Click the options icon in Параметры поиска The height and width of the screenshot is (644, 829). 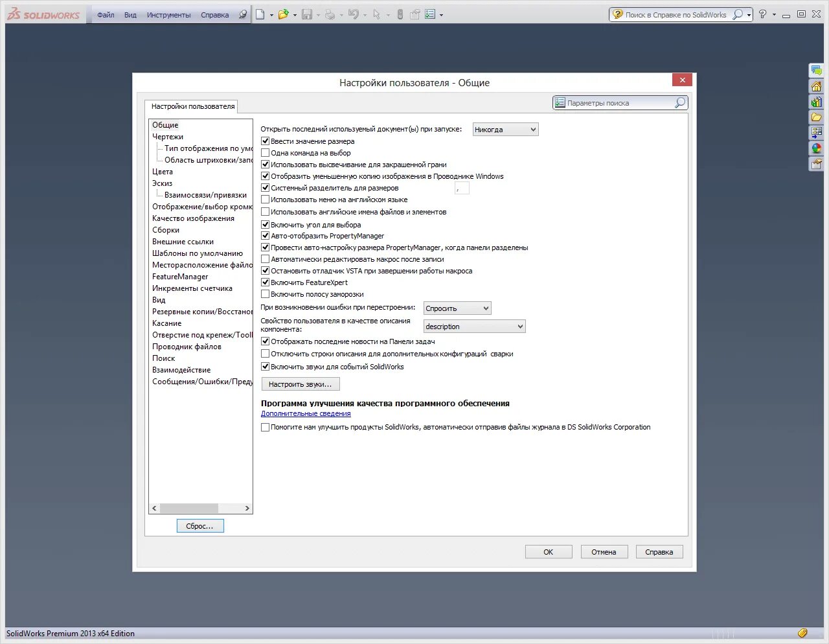click(560, 103)
